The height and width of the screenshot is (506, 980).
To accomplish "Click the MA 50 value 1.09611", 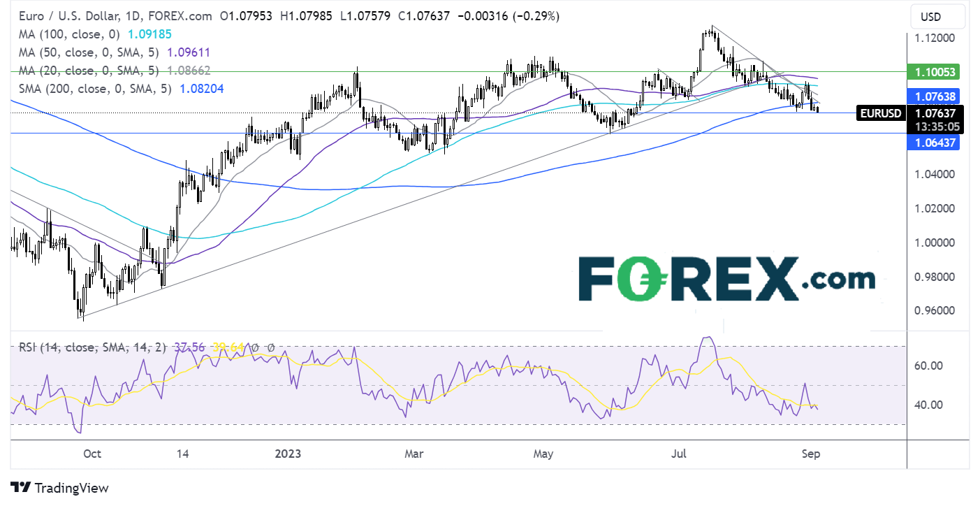I will (x=187, y=52).
